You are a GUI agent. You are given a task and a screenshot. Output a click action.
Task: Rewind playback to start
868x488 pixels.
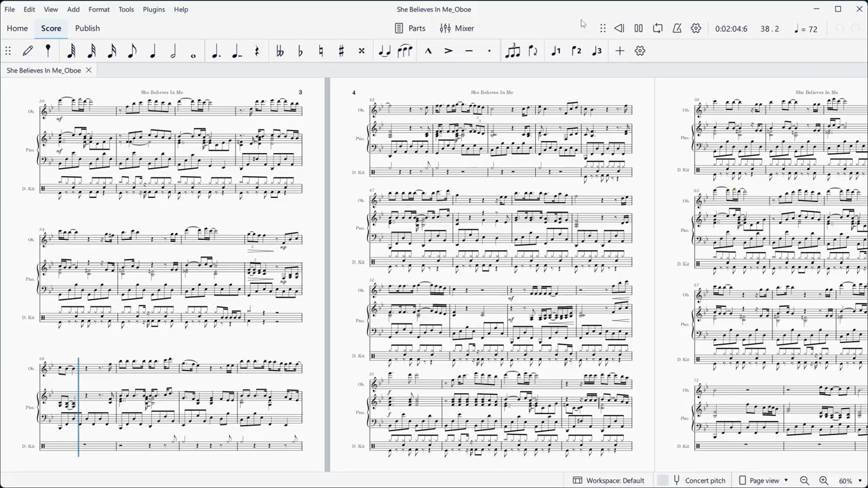pyautogui.click(x=619, y=28)
